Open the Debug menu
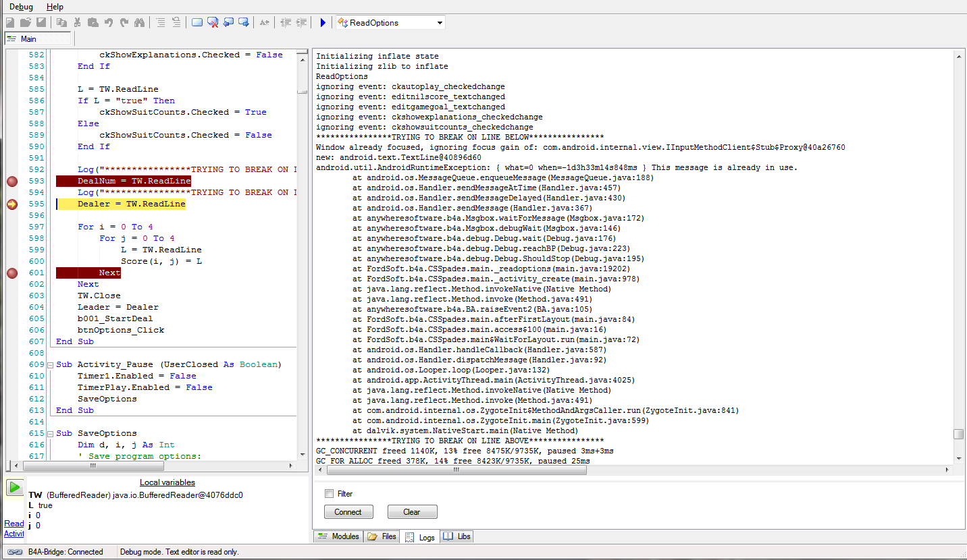The image size is (967, 560). point(21,7)
